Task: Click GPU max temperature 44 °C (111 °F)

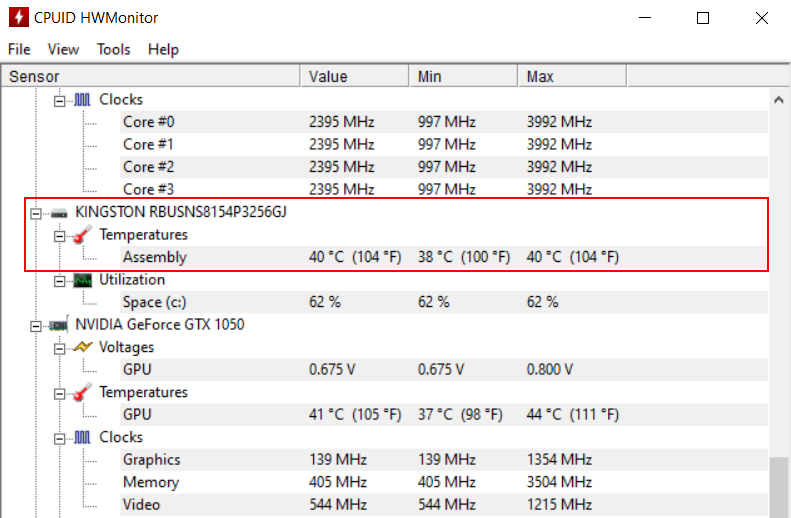Action: [573, 415]
